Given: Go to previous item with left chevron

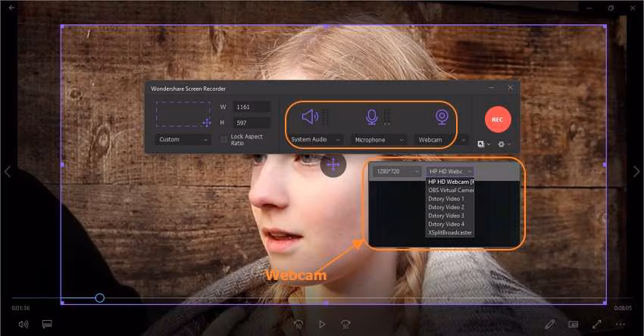Looking at the screenshot, I should click(x=8, y=172).
